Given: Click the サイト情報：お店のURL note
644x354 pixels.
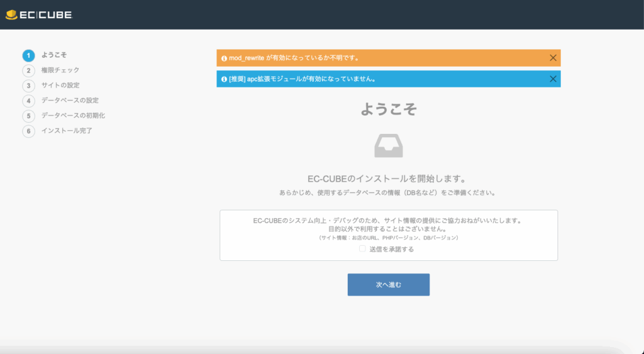Looking at the screenshot, I should (389, 238).
